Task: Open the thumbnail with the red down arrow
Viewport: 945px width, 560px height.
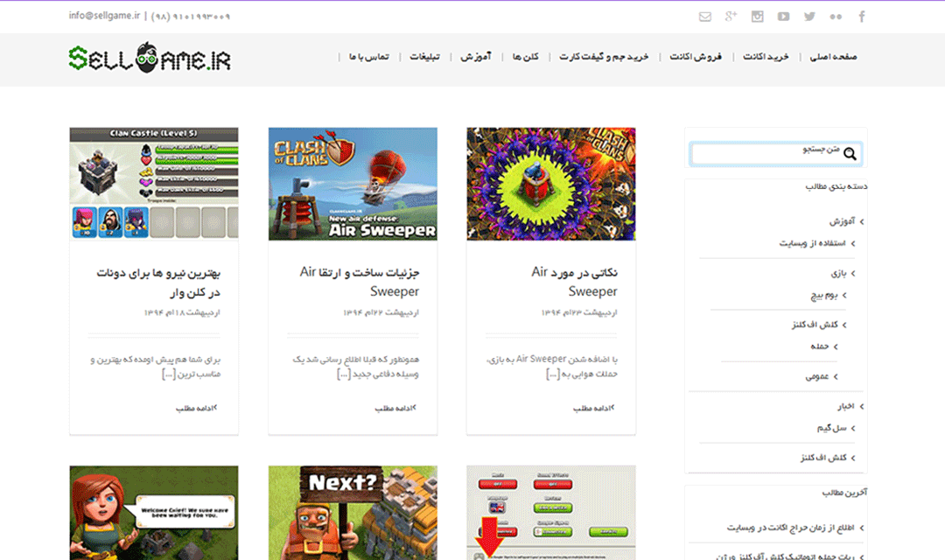Action: pos(551,513)
